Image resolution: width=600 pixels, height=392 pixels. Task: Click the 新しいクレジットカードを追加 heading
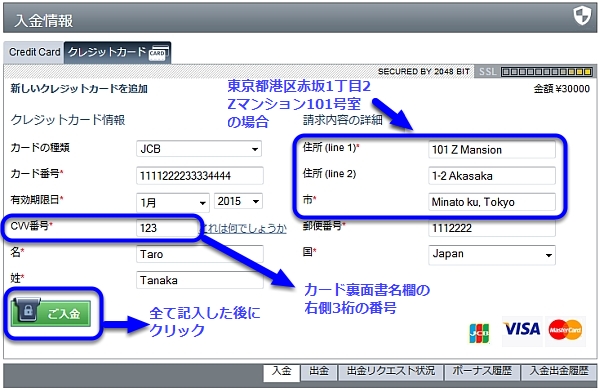pos(79,89)
